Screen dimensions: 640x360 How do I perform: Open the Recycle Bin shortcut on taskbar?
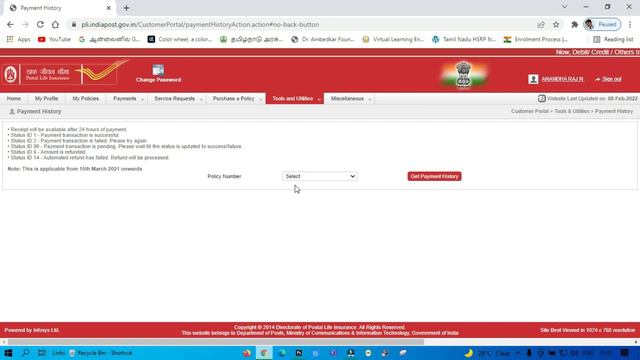[x=100, y=353]
